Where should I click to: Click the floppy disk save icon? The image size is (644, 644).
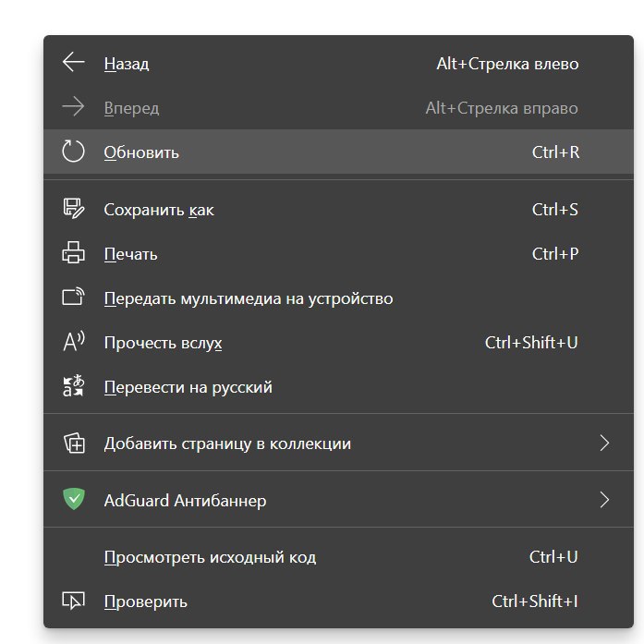click(x=74, y=209)
